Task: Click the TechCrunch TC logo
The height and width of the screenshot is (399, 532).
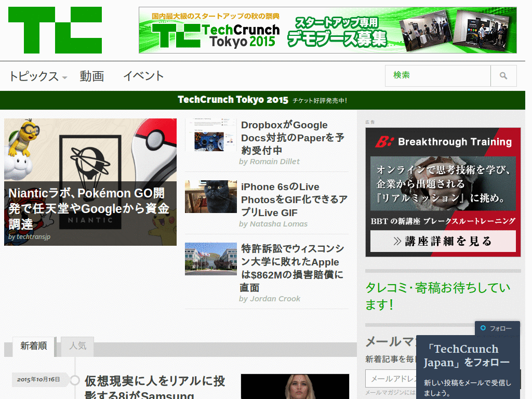Action: [55, 30]
